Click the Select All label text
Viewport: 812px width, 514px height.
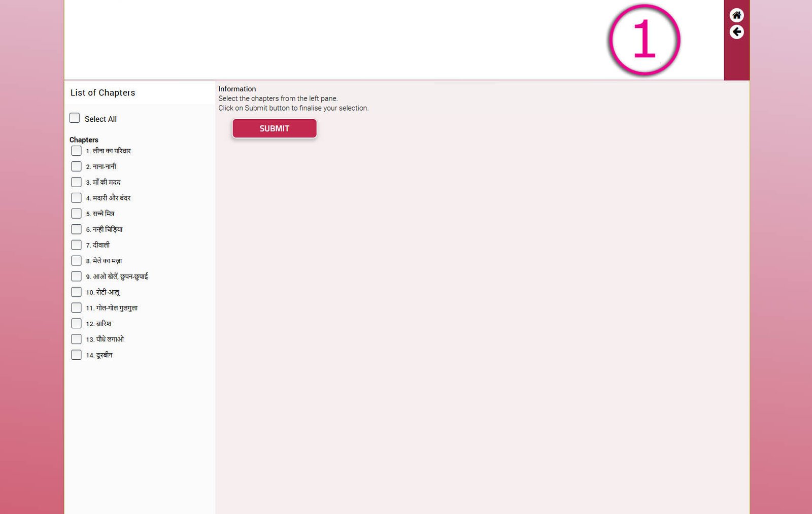pyautogui.click(x=100, y=119)
